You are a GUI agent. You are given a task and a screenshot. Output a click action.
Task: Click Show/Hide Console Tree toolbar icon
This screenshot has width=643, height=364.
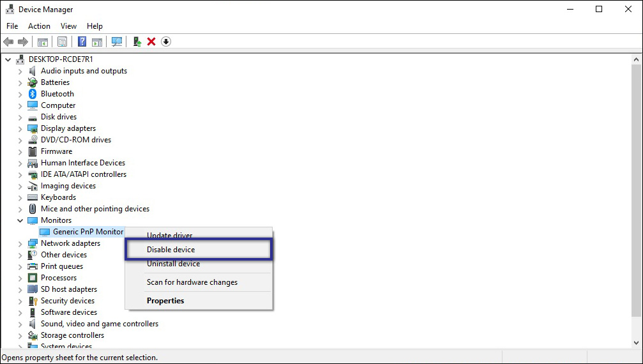tap(43, 42)
